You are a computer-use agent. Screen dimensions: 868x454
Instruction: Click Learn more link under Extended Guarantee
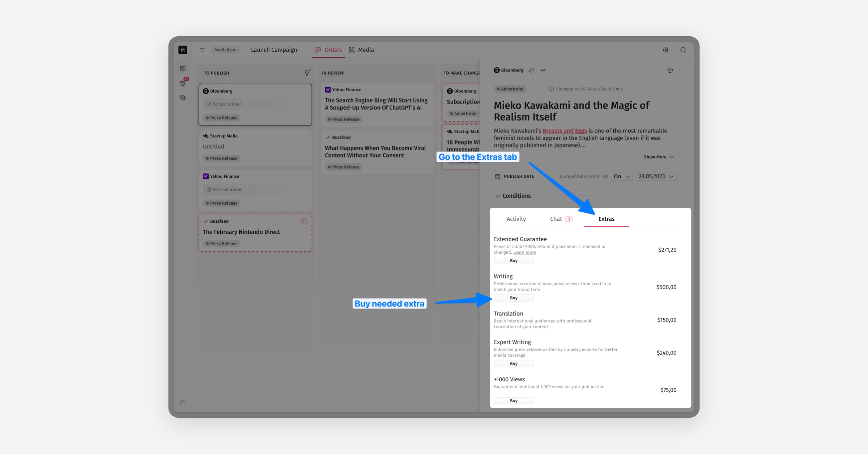coord(524,252)
